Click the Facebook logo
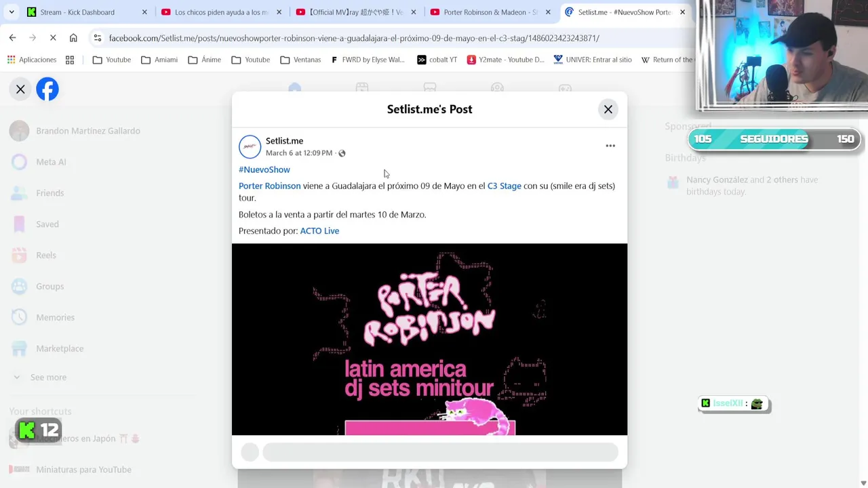The height and width of the screenshot is (488, 868). 47,89
